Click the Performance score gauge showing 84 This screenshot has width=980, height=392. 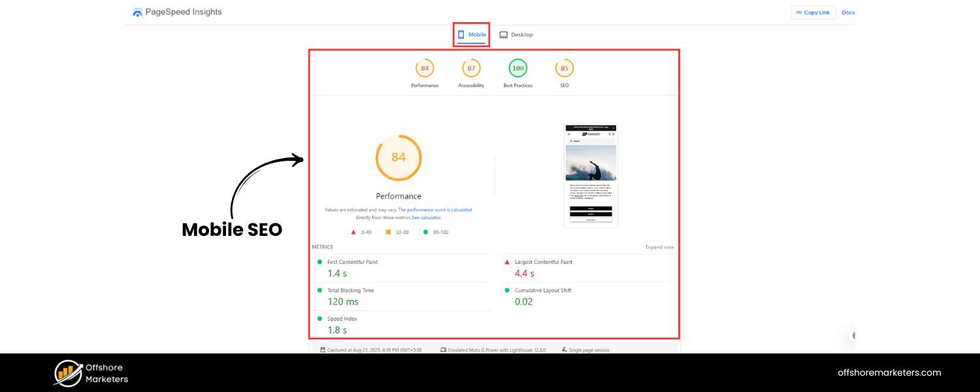424,67
